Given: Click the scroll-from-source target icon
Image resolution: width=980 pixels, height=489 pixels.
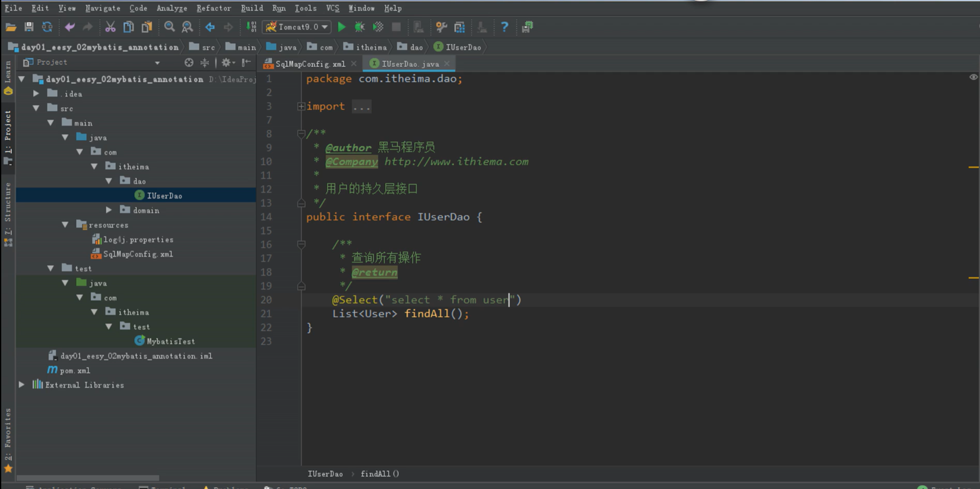Looking at the screenshot, I should point(189,63).
